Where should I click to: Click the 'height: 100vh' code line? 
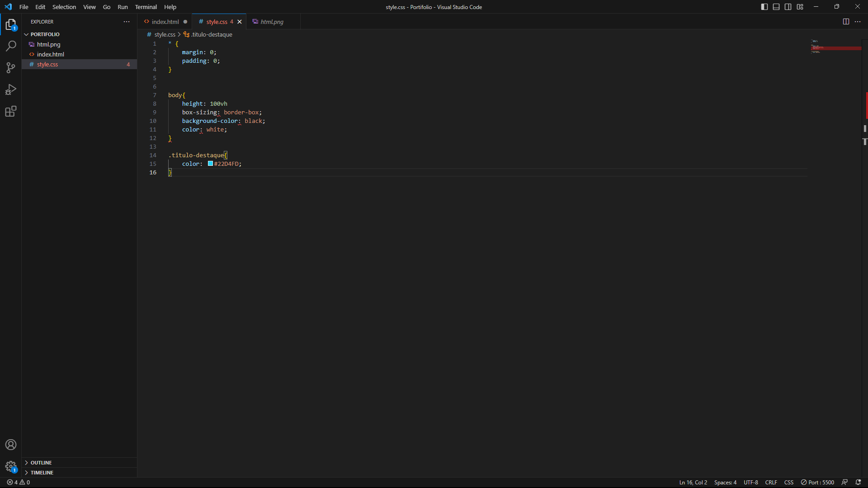click(204, 103)
